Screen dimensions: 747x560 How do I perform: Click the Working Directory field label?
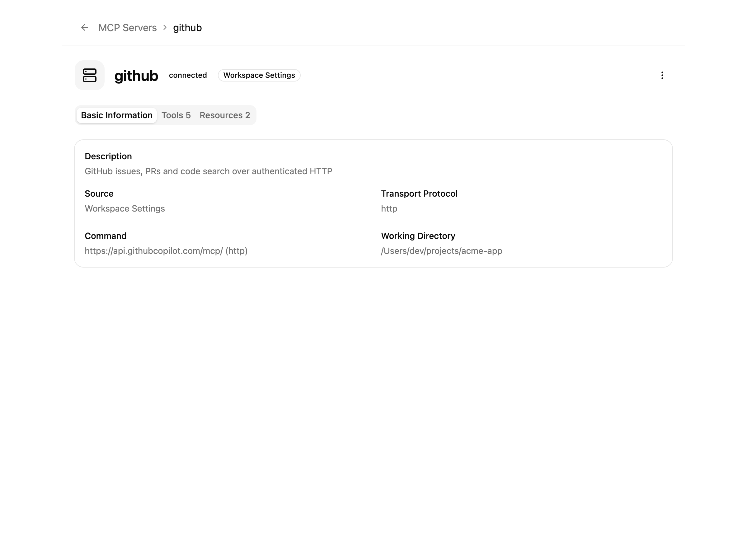coord(418,236)
